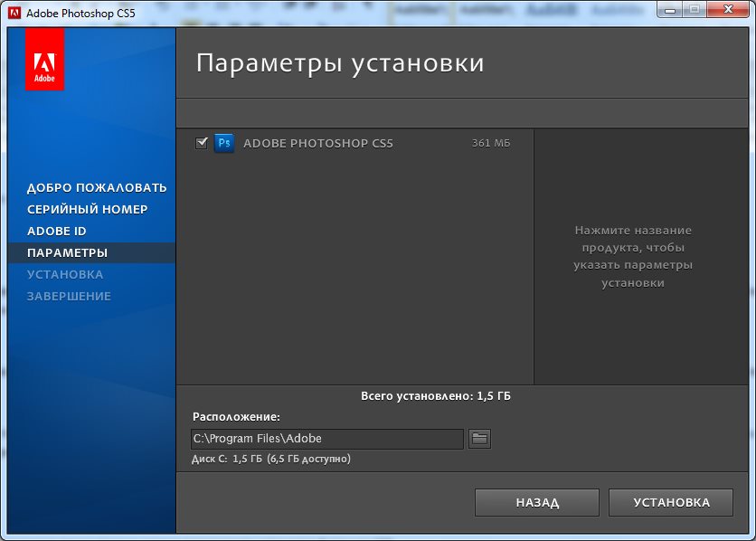Click the Photoshop Ps product icon

click(x=224, y=143)
